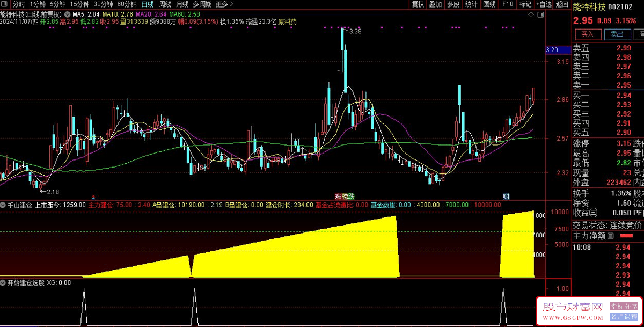Open the 多股 multi-stock view
Viewport: 644px width, 327px height.
453,4
